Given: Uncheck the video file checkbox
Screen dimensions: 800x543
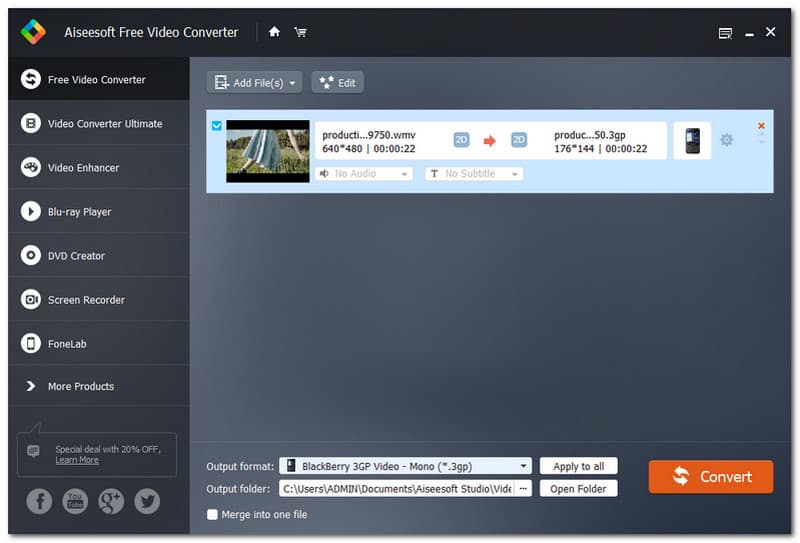Looking at the screenshot, I should tap(217, 126).
